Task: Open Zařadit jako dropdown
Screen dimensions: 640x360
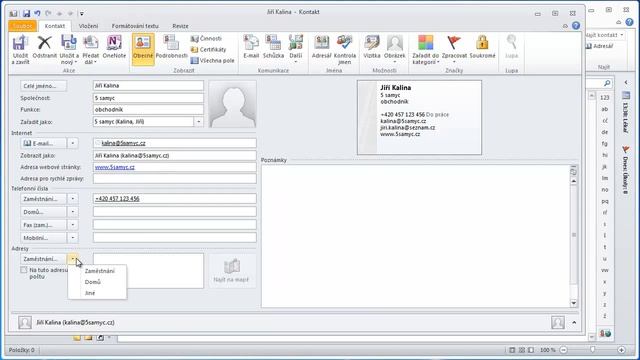Action: (198, 122)
